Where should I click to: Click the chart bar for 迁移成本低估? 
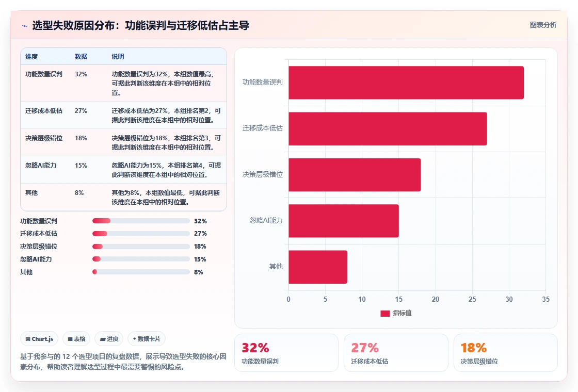coord(388,128)
